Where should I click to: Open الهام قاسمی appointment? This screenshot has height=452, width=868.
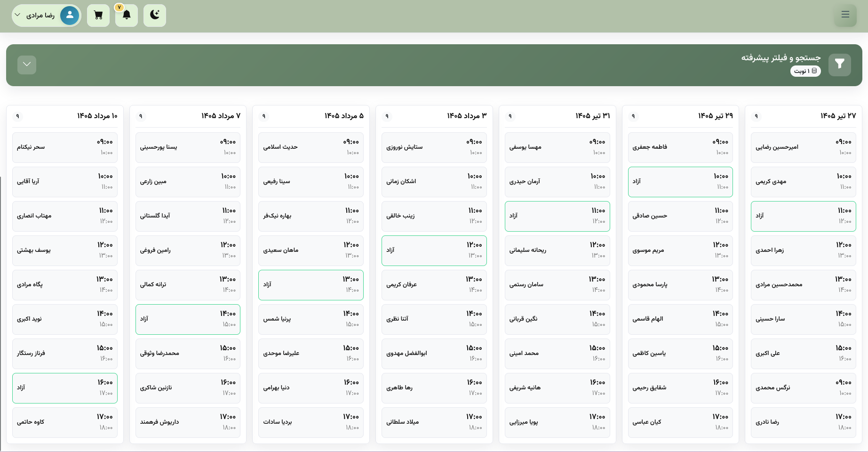(680, 319)
